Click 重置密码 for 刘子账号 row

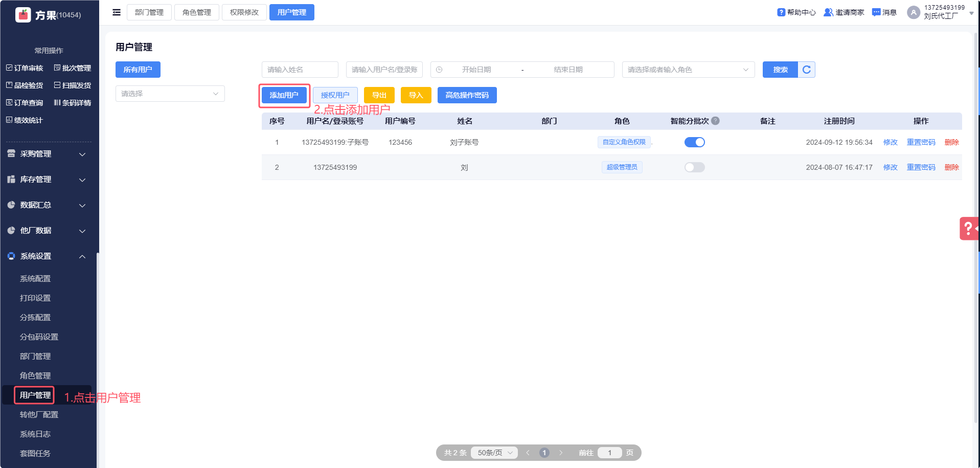point(921,142)
